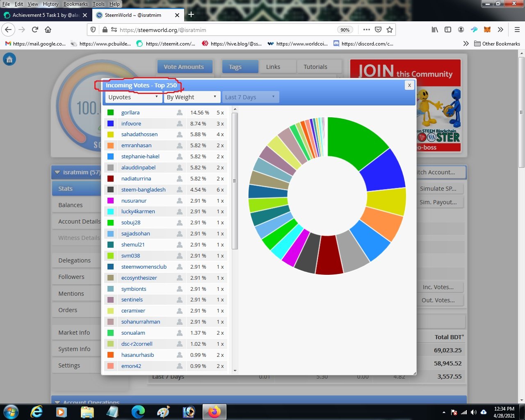Viewport: 525px width, 420px height.
Task: Open the Firefox library icon
Action: click(x=435, y=30)
